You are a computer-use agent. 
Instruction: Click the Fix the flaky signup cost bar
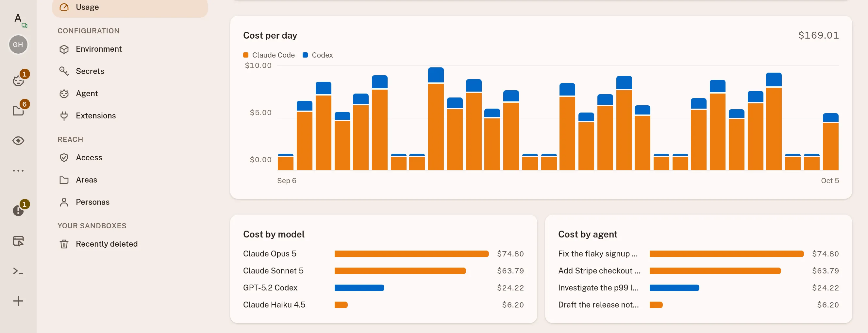726,254
